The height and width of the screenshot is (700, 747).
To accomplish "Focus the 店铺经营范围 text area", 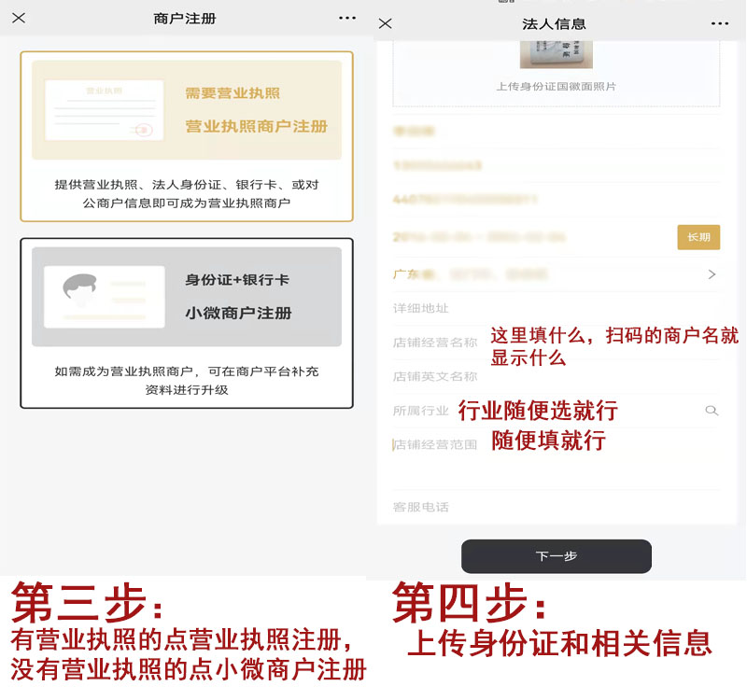I will click(x=556, y=458).
